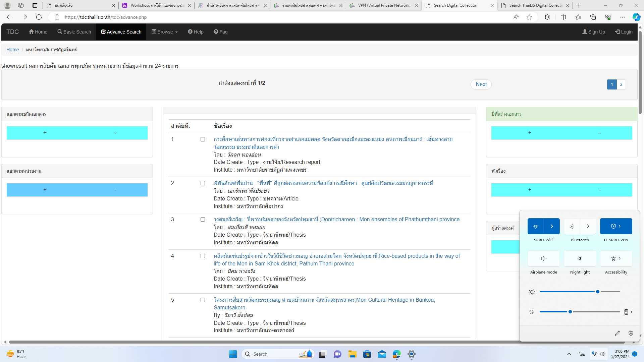This screenshot has width=644, height=362.
Task: Click the Next page button
Action: click(481, 84)
